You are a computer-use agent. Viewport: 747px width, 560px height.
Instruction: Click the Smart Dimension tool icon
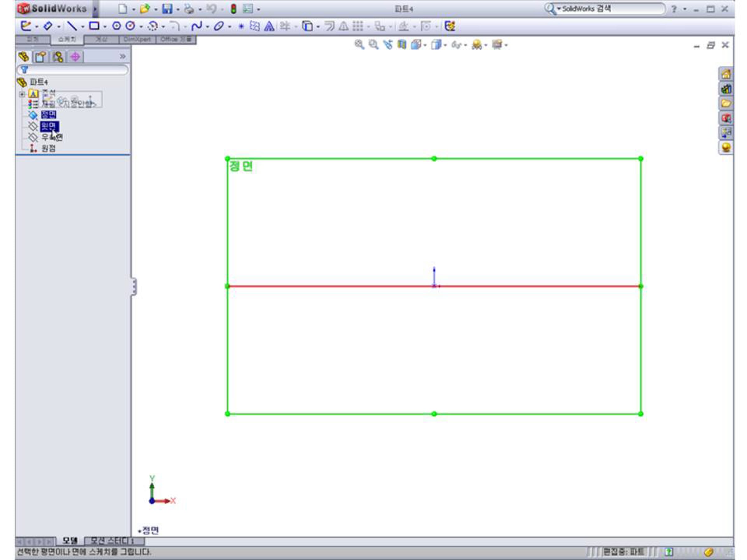[x=48, y=26]
